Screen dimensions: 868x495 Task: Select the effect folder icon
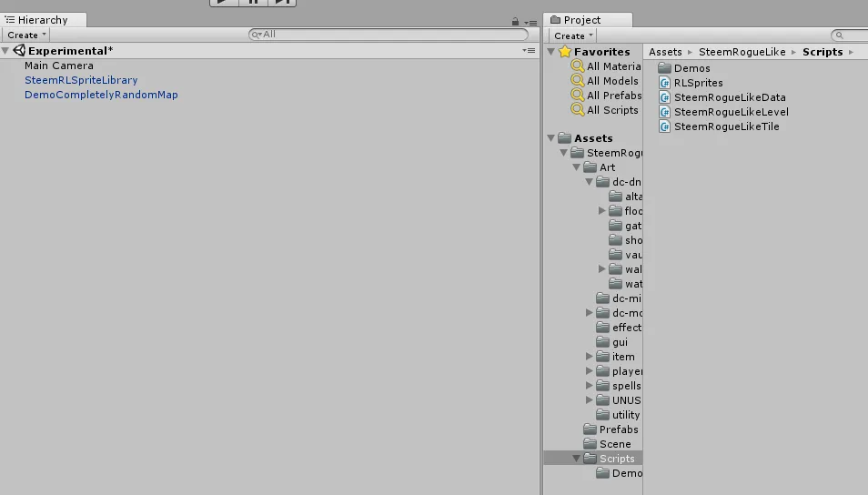click(603, 328)
